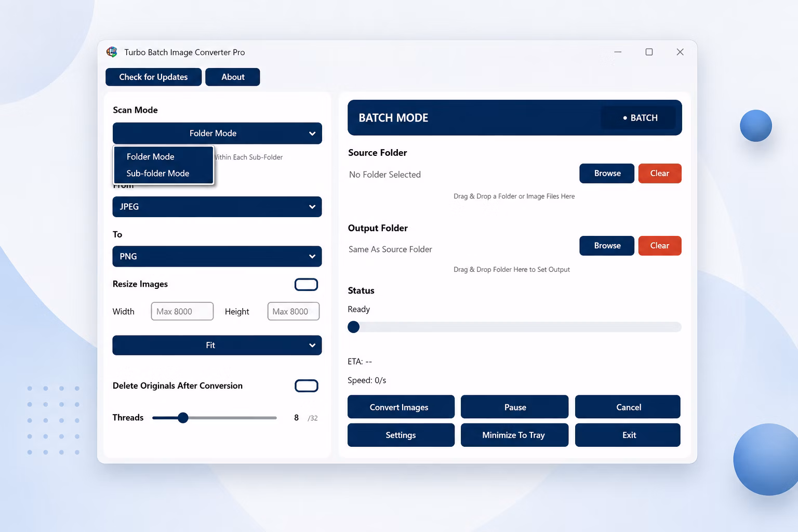This screenshot has width=798, height=532.
Task: Open Settings
Action: (x=401, y=435)
